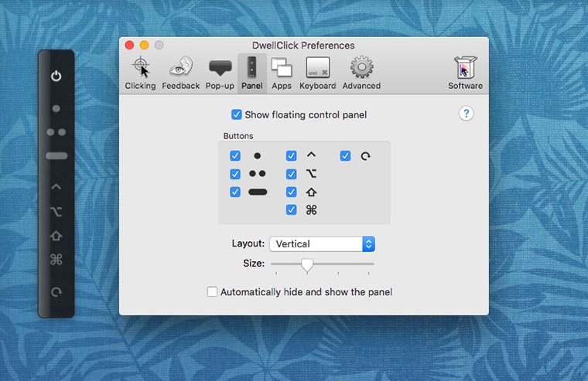Uncheck Show floating control panel
This screenshot has height=381, width=588.
point(236,114)
